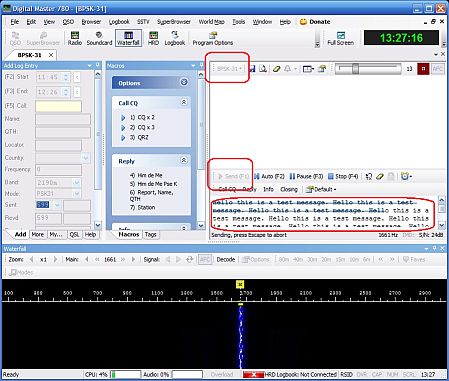Open the Help tab in log entry
Image resolution: width=449 pixels, height=381 pixels.
coord(90,235)
